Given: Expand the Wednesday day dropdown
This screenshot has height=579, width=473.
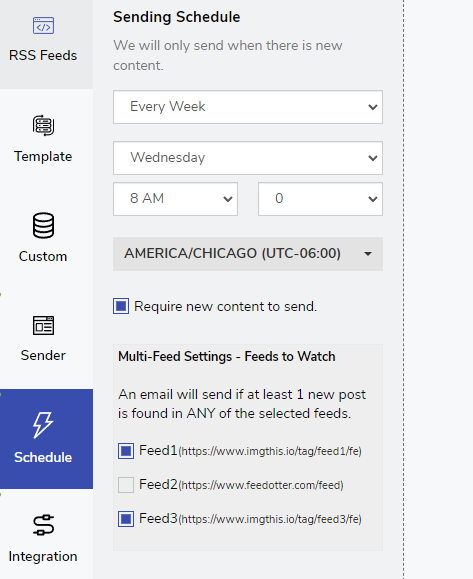Looking at the screenshot, I should tap(248, 158).
